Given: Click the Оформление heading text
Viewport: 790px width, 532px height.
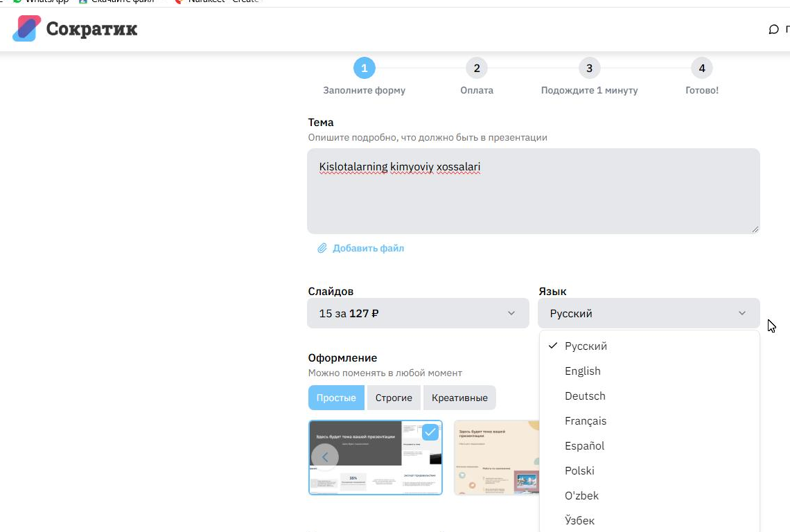Looking at the screenshot, I should (x=342, y=357).
